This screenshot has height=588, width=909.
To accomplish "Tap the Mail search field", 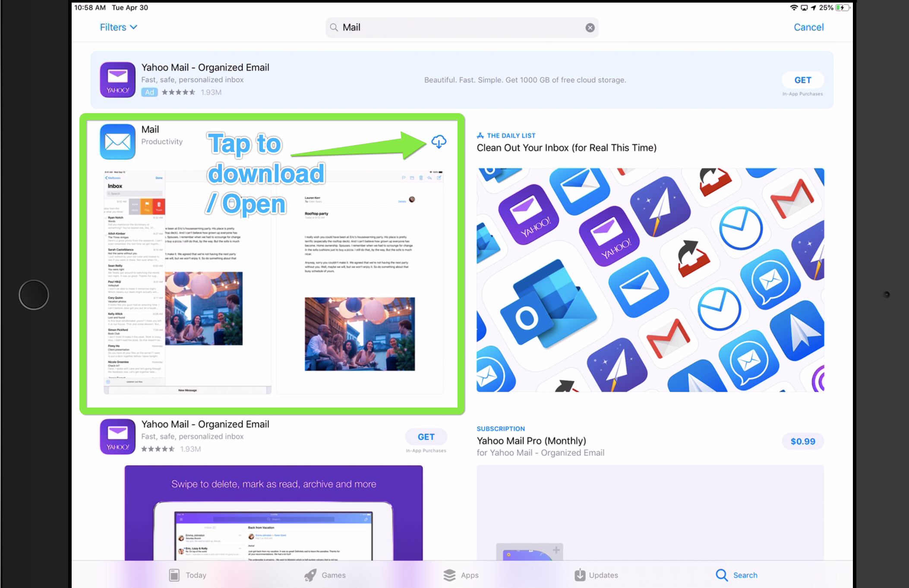I will coord(461,28).
